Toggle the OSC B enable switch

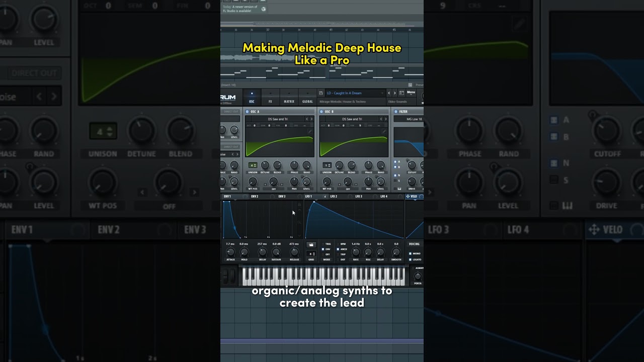tap(321, 112)
